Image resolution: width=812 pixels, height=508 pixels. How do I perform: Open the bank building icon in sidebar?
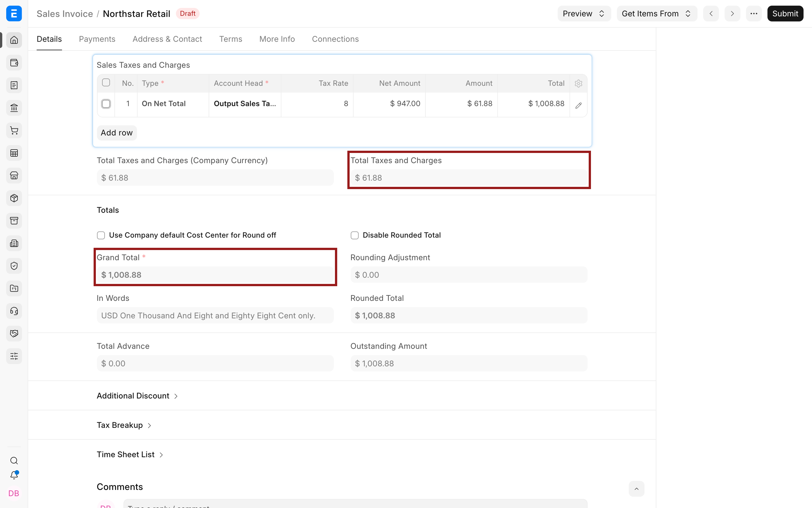click(14, 108)
